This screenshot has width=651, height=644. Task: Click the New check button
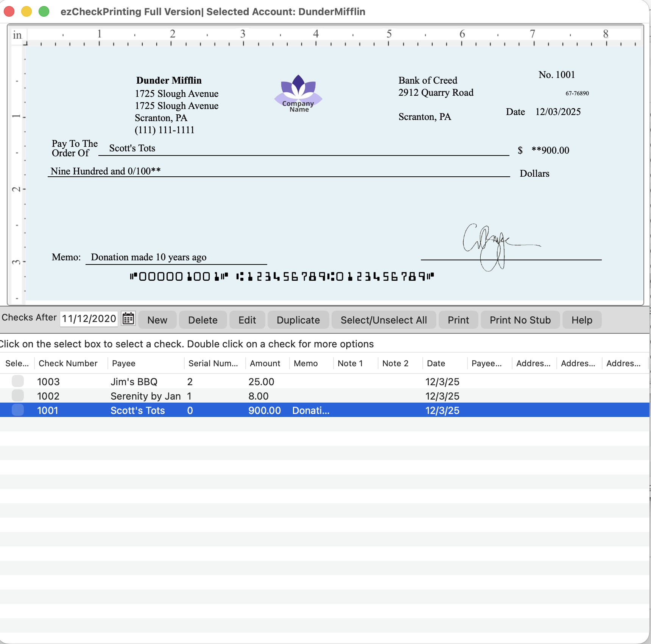point(157,320)
